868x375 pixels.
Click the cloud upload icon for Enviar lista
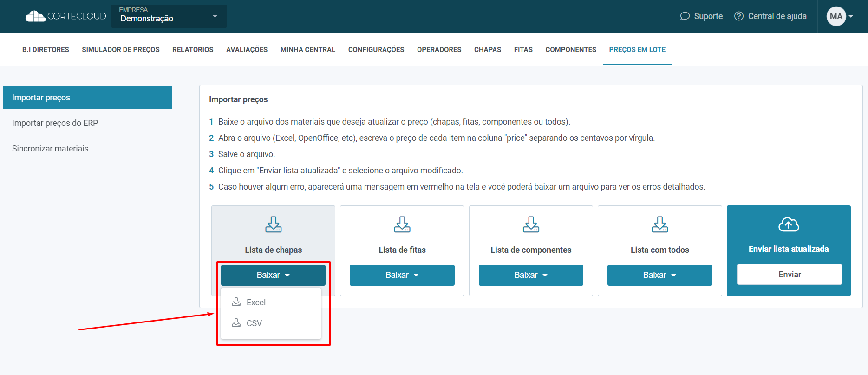click(788, 224)
